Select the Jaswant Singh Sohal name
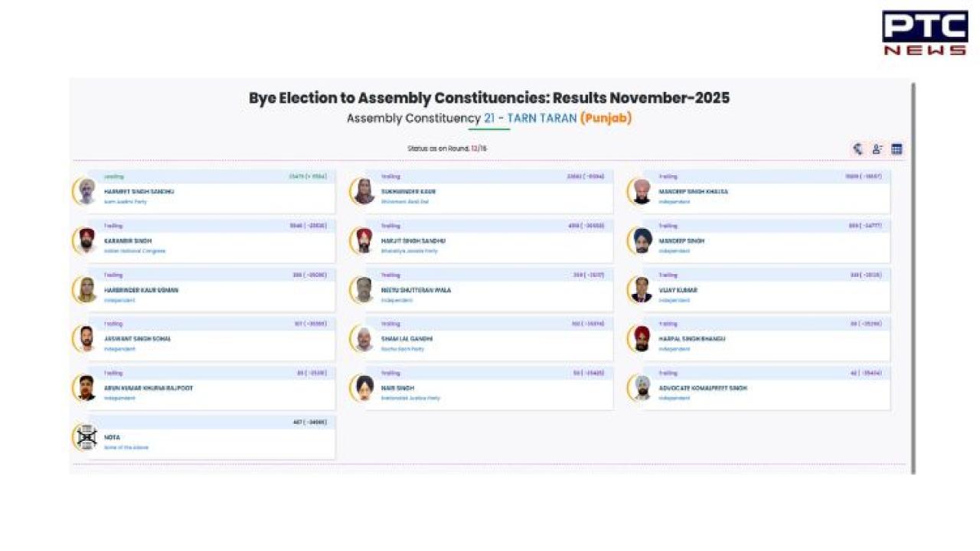Screen dimensions: 980x551 click(x=138, y=338)
